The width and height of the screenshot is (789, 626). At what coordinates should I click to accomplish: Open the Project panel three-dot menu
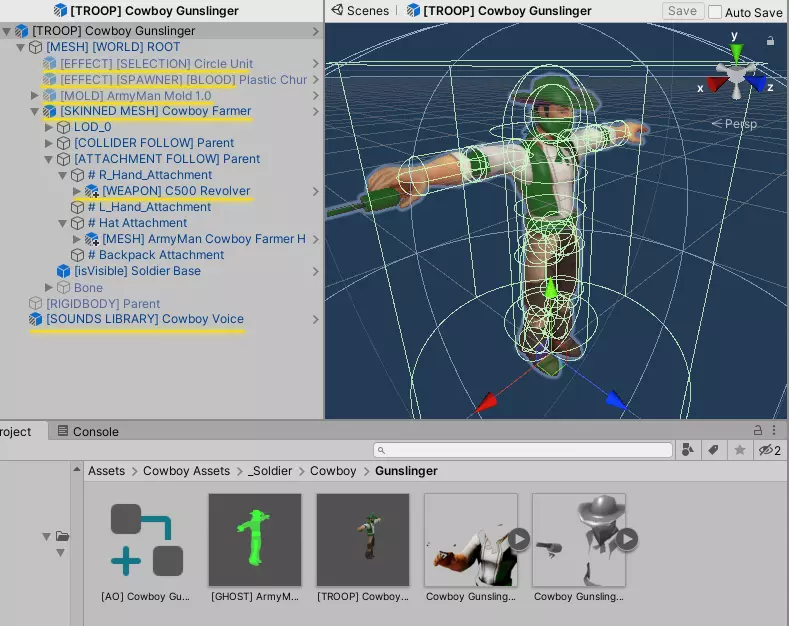[x=774, y=430]
